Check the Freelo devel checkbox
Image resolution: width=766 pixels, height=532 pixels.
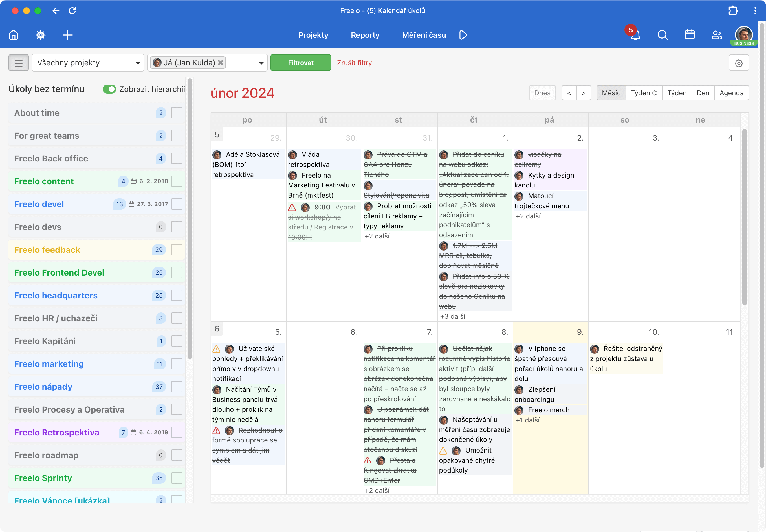coord(177,204)
